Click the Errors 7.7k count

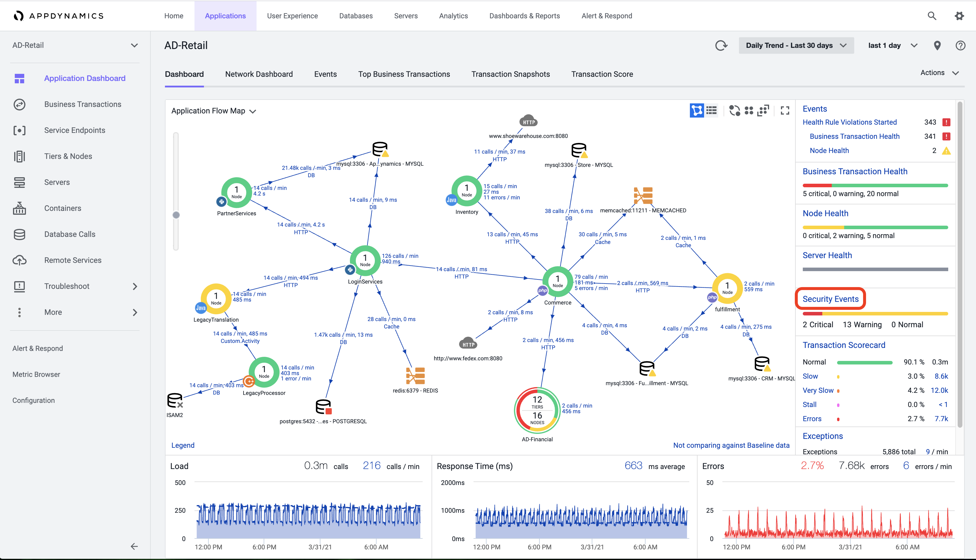click(x=941, y=419)
